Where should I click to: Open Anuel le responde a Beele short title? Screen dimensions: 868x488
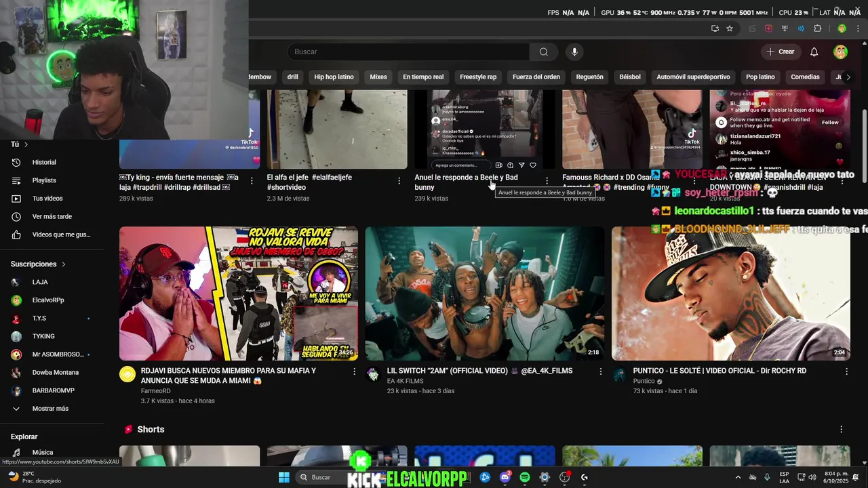(468, 182)
